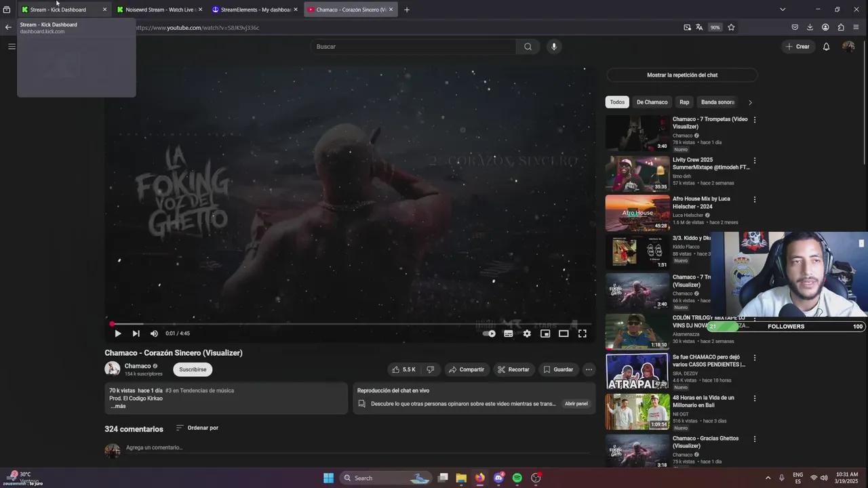Open video player settings gear
This screenshot has width=868, height=488.
[x=527, y=333]
